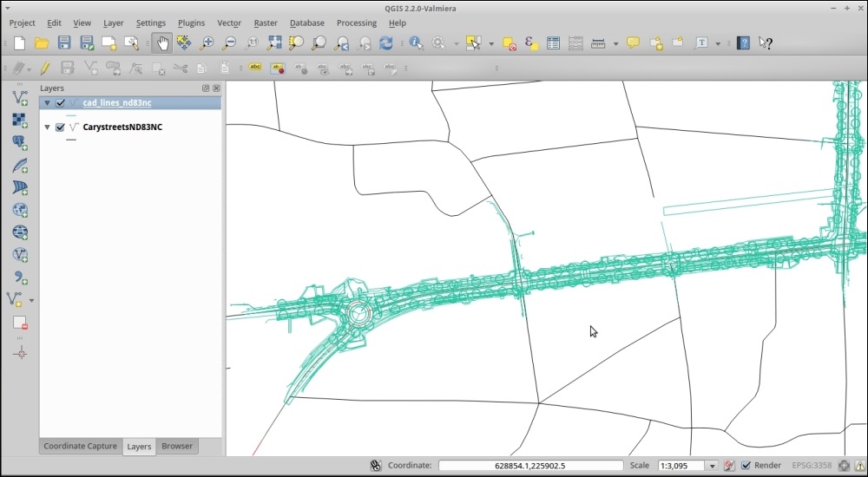
Task: Click the Zoom In magnifier tool
Action: coord(207,42)
